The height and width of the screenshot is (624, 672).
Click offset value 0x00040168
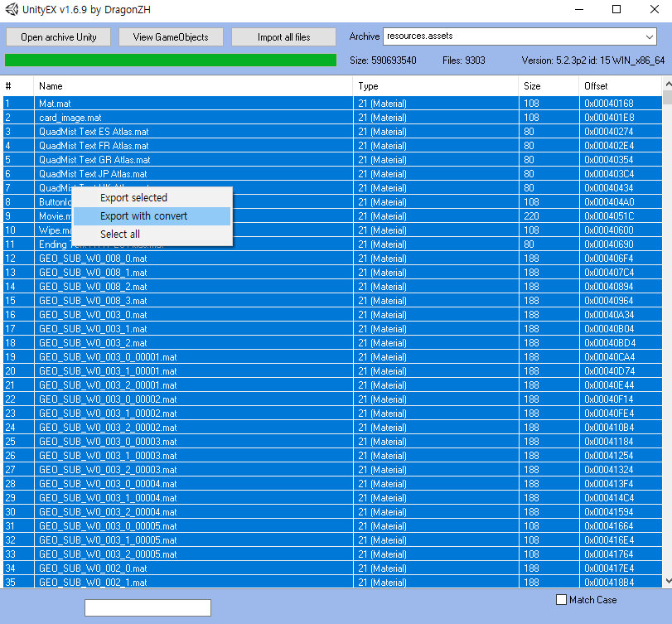(608, 104)
